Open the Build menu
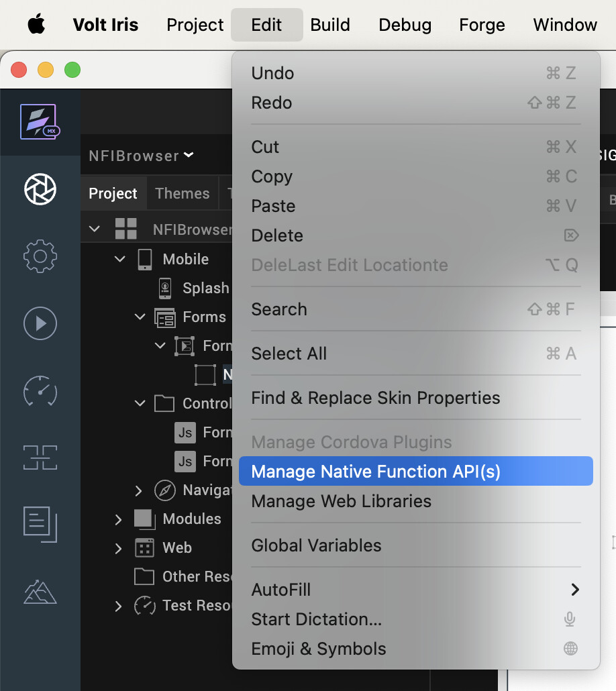 tap(330, 25)
